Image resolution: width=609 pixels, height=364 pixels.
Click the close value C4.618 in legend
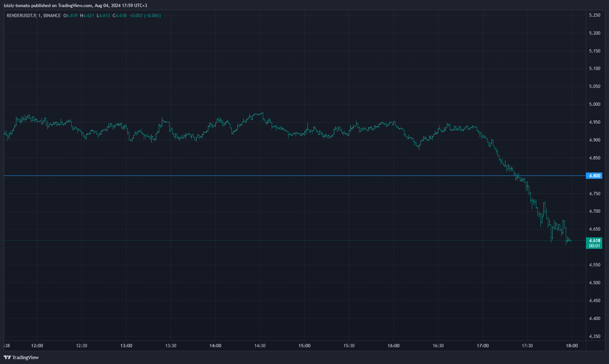[x=120, y=16]
